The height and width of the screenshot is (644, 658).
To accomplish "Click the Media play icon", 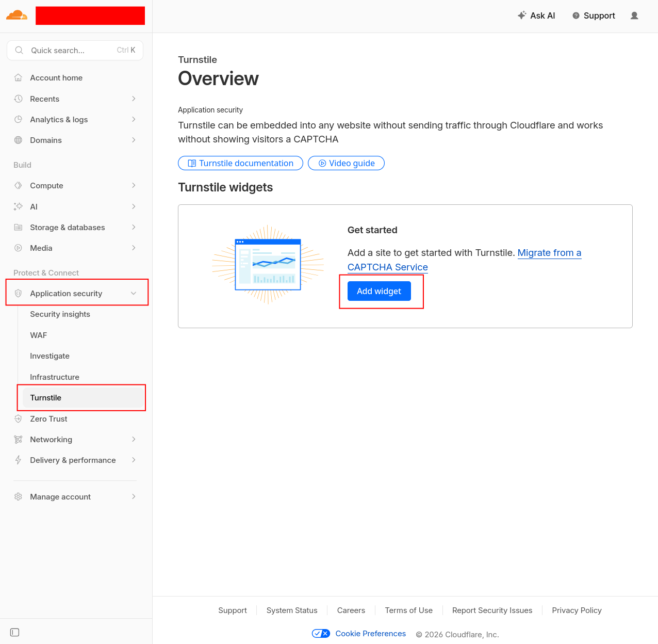I will (18, 248).
